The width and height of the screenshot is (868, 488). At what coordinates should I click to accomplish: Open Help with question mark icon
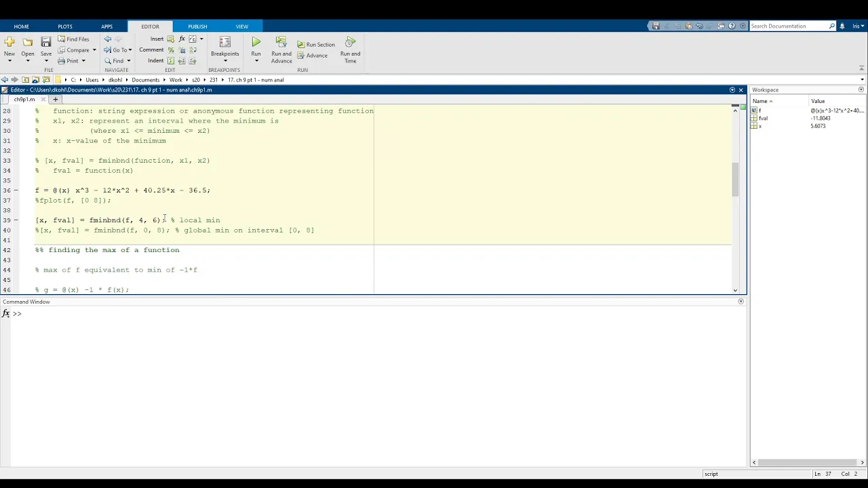click(732, 26)
